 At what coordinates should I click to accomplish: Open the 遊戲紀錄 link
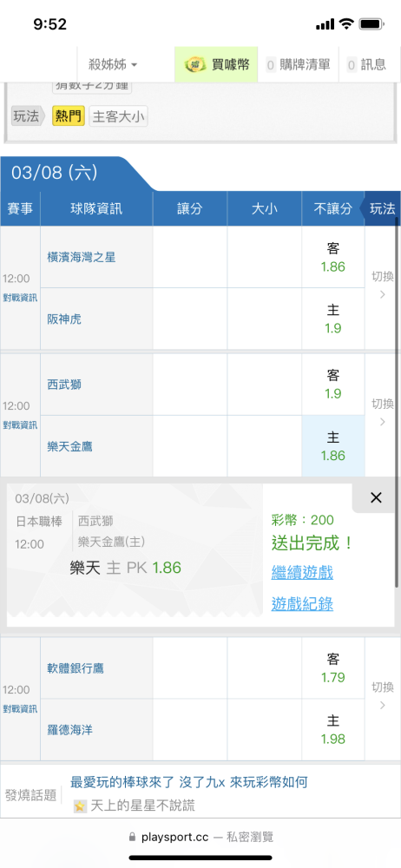(x=302, y=603)
